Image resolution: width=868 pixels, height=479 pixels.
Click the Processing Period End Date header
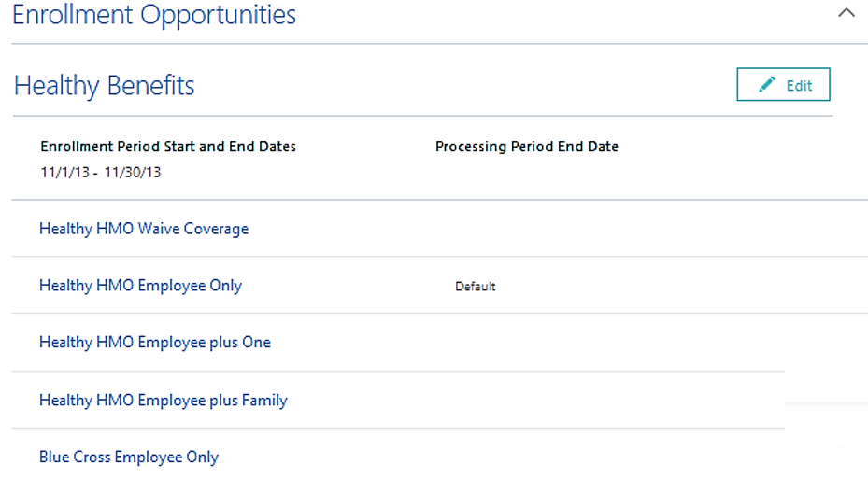pos(527,147)
